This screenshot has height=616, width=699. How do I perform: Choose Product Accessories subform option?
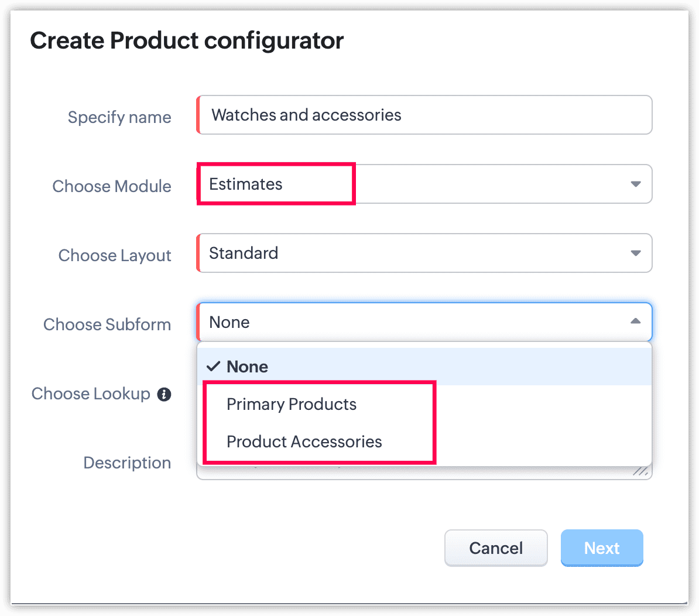(304, 442)
